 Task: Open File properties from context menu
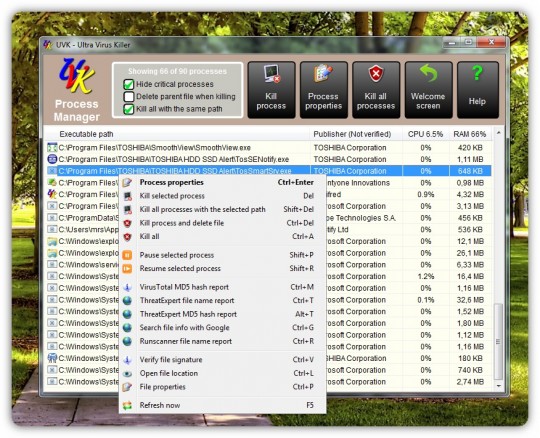click(222, 387)
